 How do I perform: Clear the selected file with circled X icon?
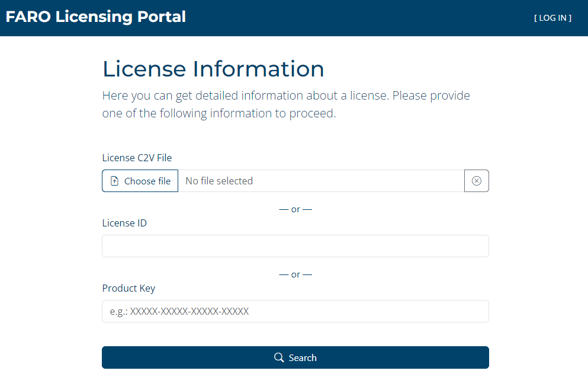click(477, 181)
